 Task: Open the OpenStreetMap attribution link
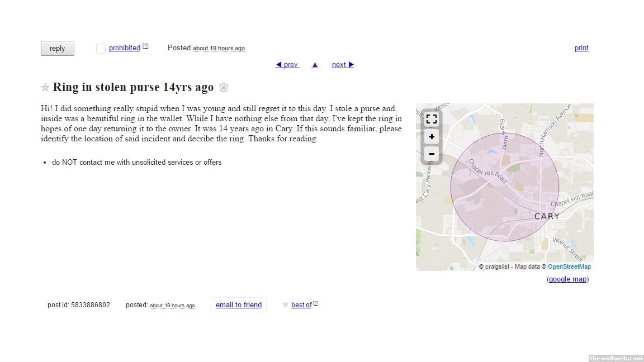[569, 267]
